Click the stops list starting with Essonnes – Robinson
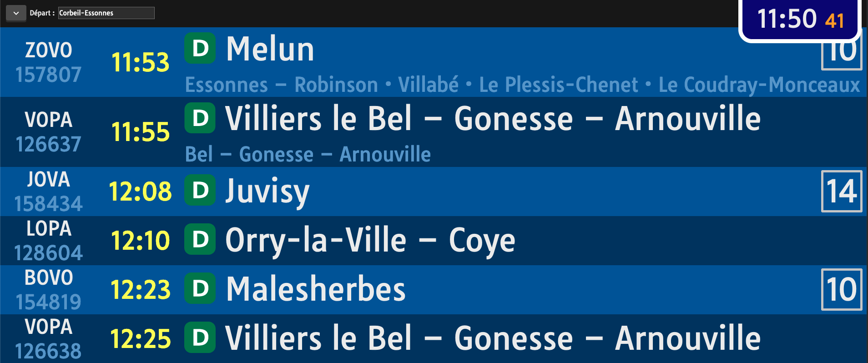 click(522, 85)
